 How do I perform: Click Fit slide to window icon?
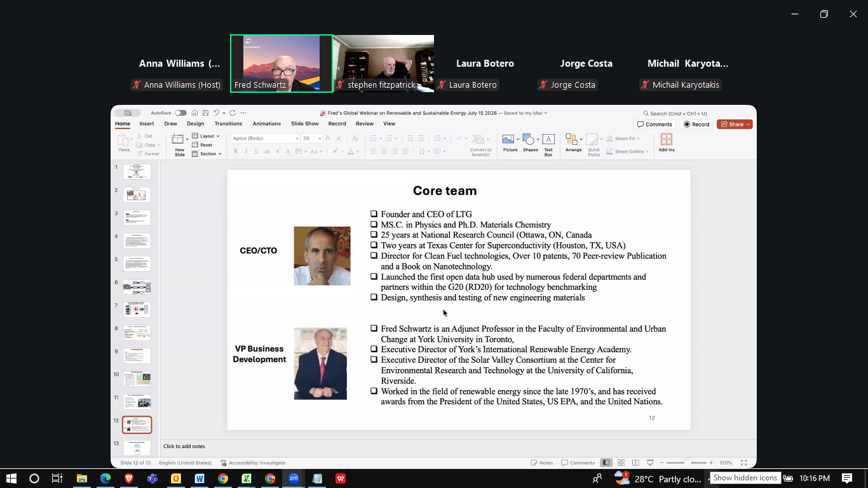pos(743,463)
